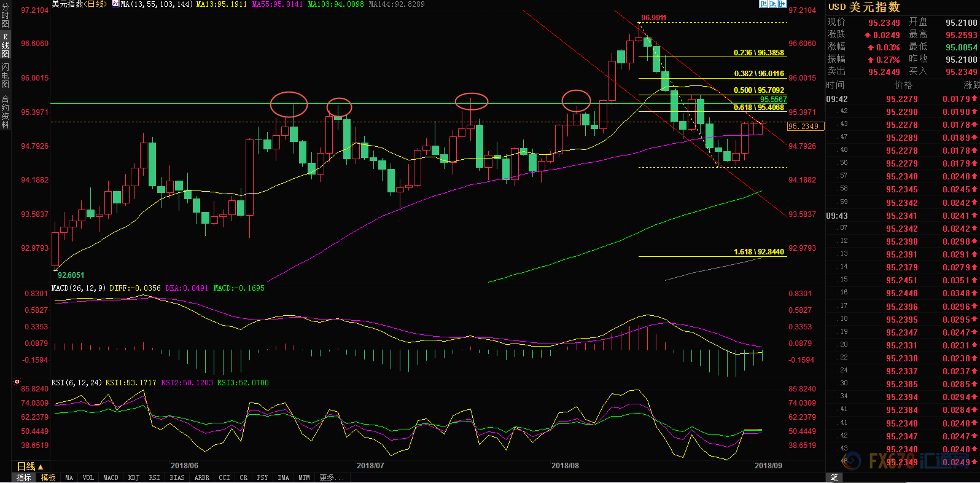The height and width of the screenshot is (483, 980).
Task: Open the 日线 period dropdown
Action: [x=29, y=466]
